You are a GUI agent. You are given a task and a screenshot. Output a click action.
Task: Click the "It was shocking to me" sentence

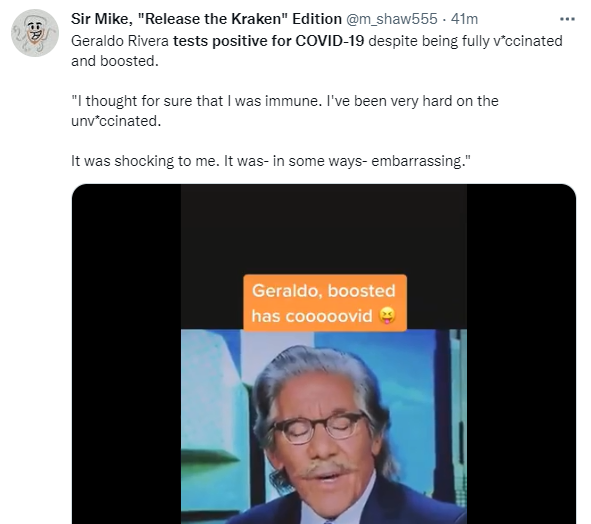pos(145,161)
